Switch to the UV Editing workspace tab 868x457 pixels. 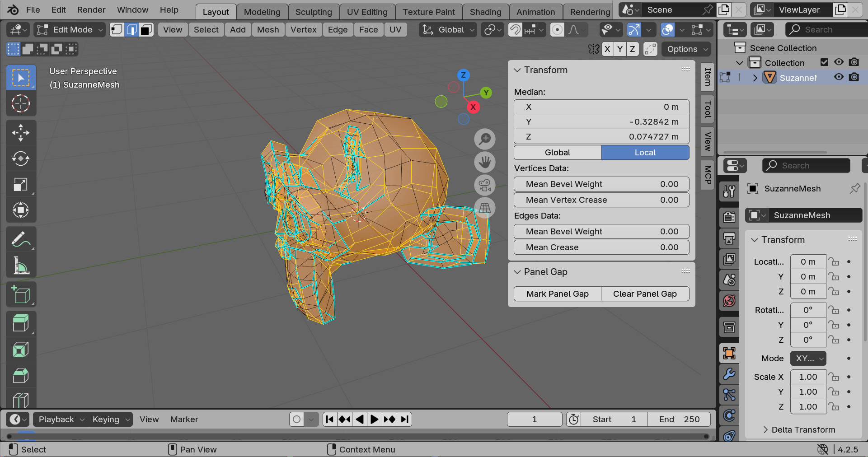[x=367, y=12]
